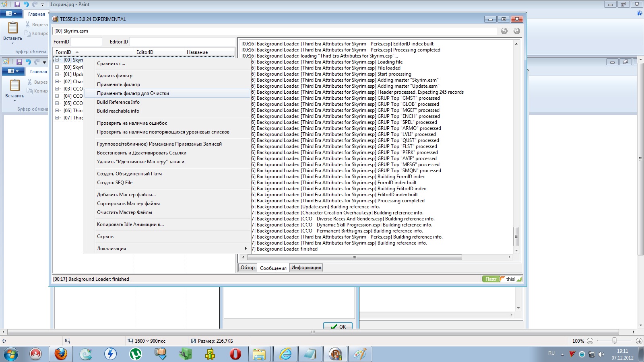Click the volume speaker tray icon
This screenshot has width=644, height=362.
(601, 354)
